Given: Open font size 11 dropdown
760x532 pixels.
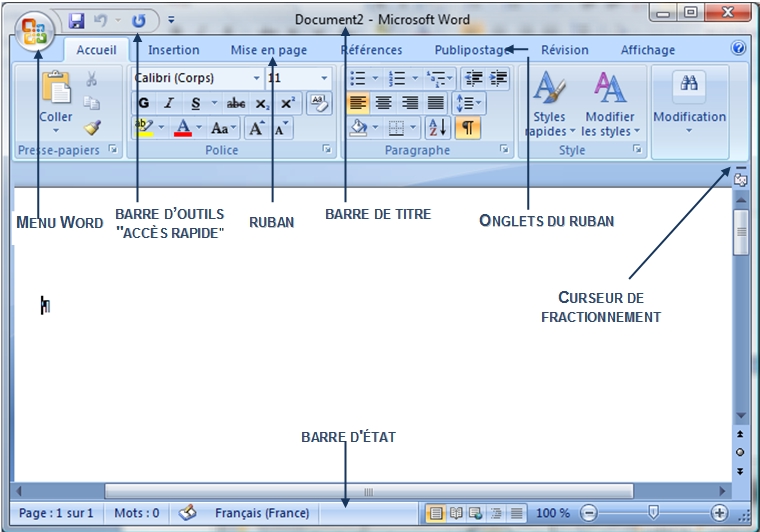Looking at the screenshot, I should tap(324, 78).
